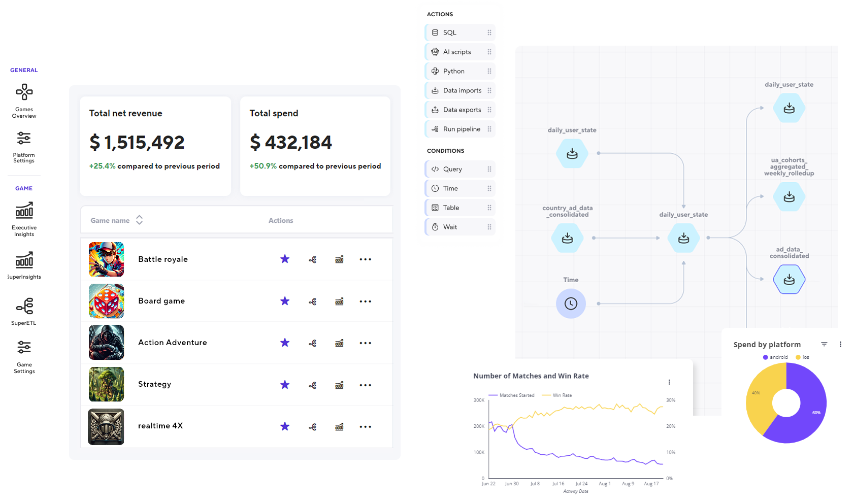
Task: Toggle favorite star for Board game
Action: [285, 301]
